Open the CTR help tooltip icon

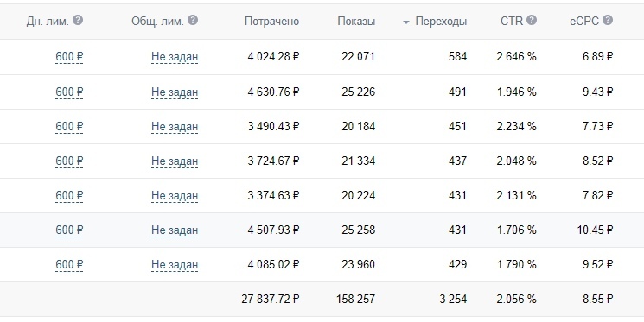click(x=532, y=20)
